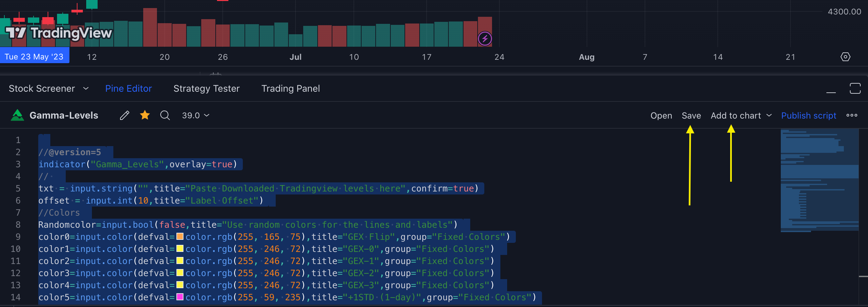This screenshot has height=307, width=868.
Task: Select the Pine Editor tab
Action: 128,88
